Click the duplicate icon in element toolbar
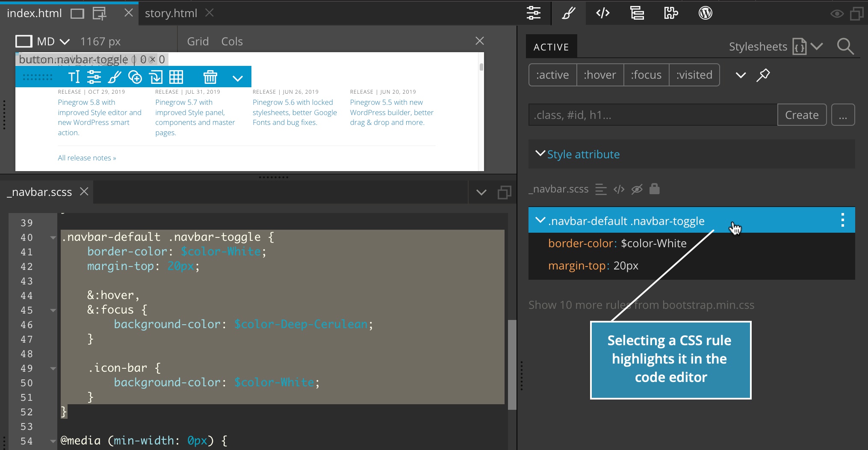This screenshot has width=868, height=450. pyautogui.click(x=156, y=77)
